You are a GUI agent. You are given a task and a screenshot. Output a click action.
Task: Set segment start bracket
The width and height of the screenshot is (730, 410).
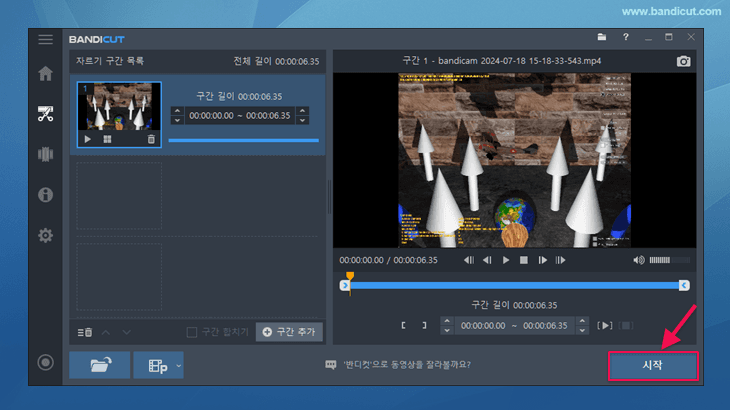403,325
